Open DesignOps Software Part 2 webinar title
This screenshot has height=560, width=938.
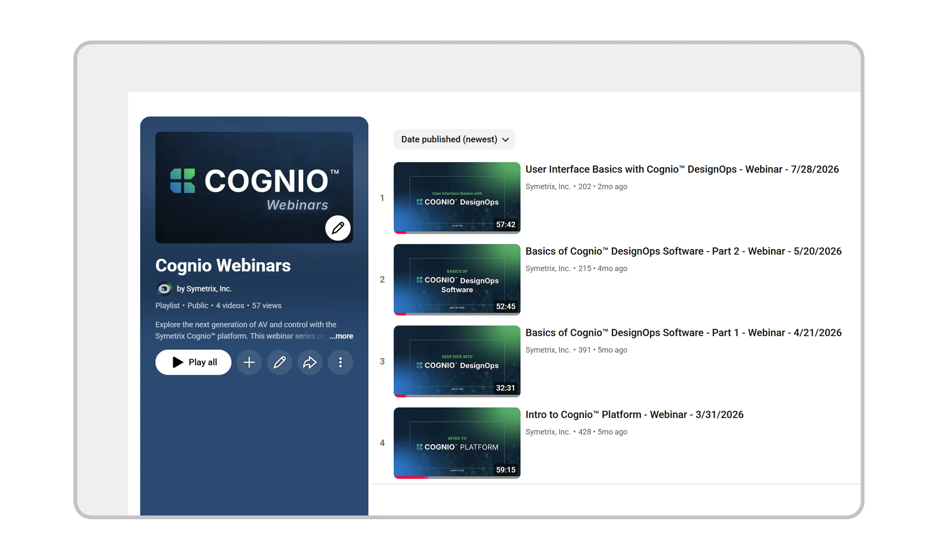point(684,251)
